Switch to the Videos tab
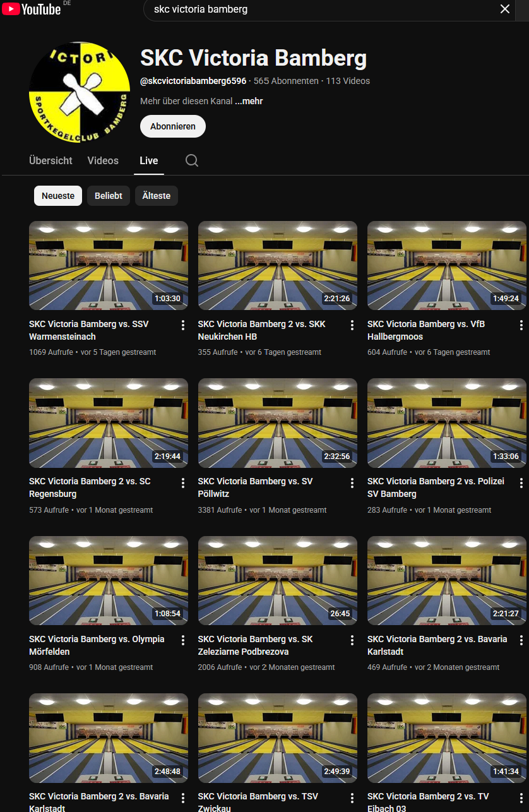The height and width of the screenshot is (812, 529). click(103, 160)
